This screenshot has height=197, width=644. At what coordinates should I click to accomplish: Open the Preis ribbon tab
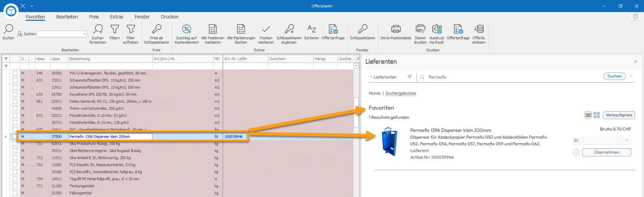click(x=94, y=17)
